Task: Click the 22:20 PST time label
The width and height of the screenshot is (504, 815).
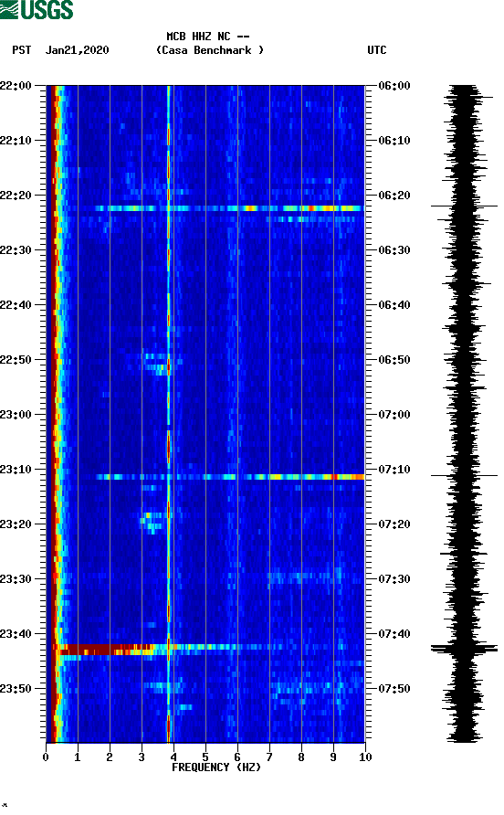Action: pos(16,196)
